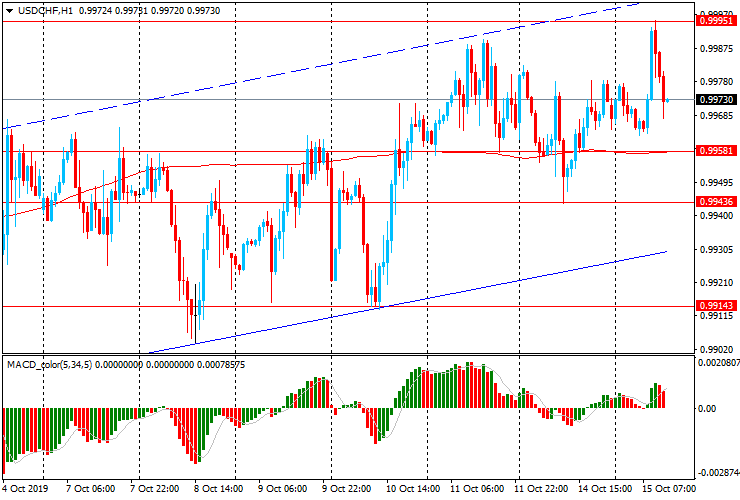This screenshot has height=500, width=740.
Task: Select the 0.99875 price scale value
Action: click(x=717, y=49)
